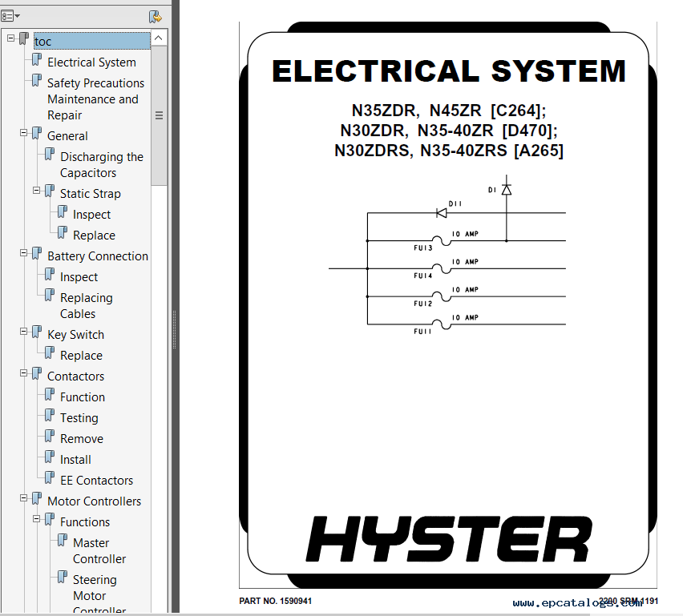Collapse the Battery Connection branch

click(x=23, y=253)
